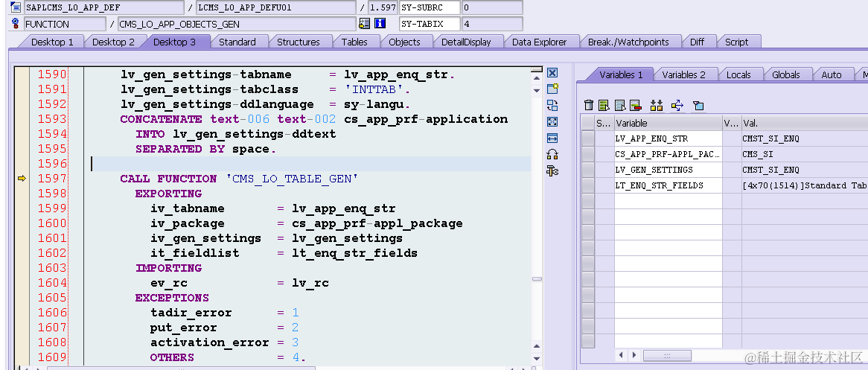Click the row selector for LT_ENQ_STR_FIELDS
Image resolution: width=868 pixels, height=370 pixels.
point(588,185)
